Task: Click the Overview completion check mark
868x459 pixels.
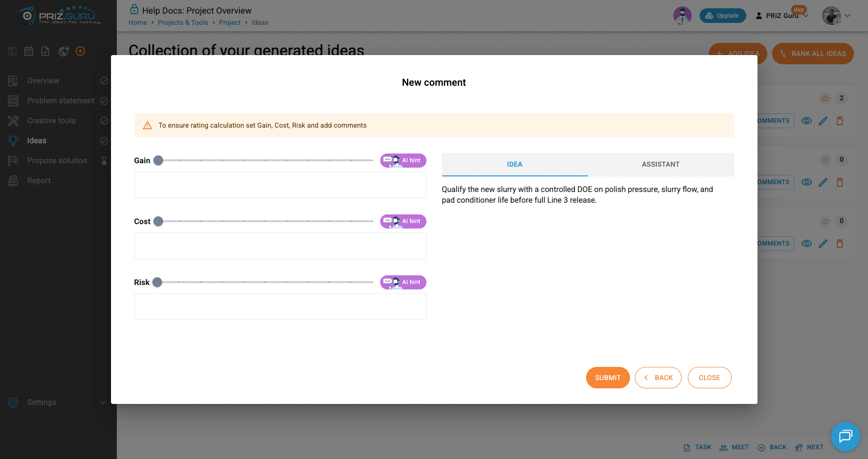Action: point(104,81)
